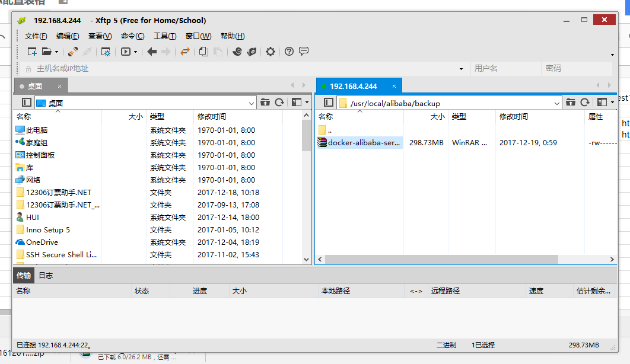630x364 pixels.
Task: Toggle folder tree in local 桌面 pane
Action: 27,103
